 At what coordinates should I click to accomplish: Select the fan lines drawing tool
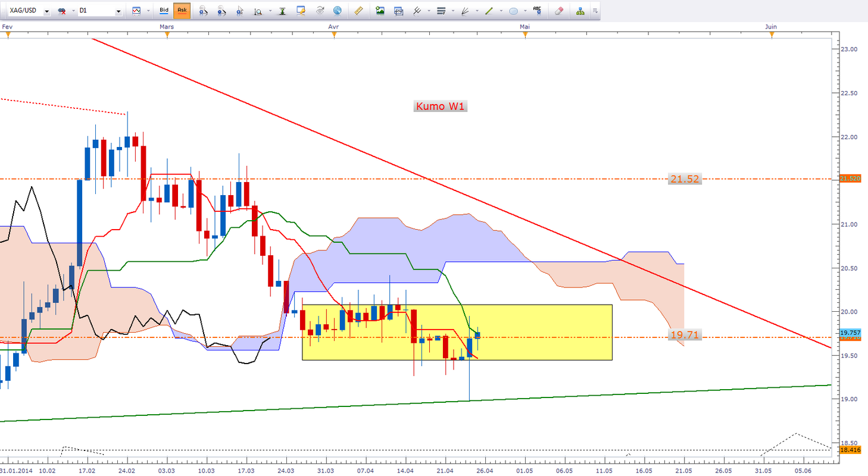(465, 11)
